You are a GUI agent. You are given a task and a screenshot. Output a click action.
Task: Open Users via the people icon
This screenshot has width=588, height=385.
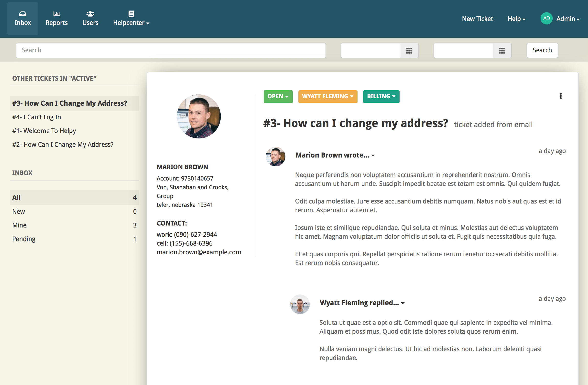(90, 14)
